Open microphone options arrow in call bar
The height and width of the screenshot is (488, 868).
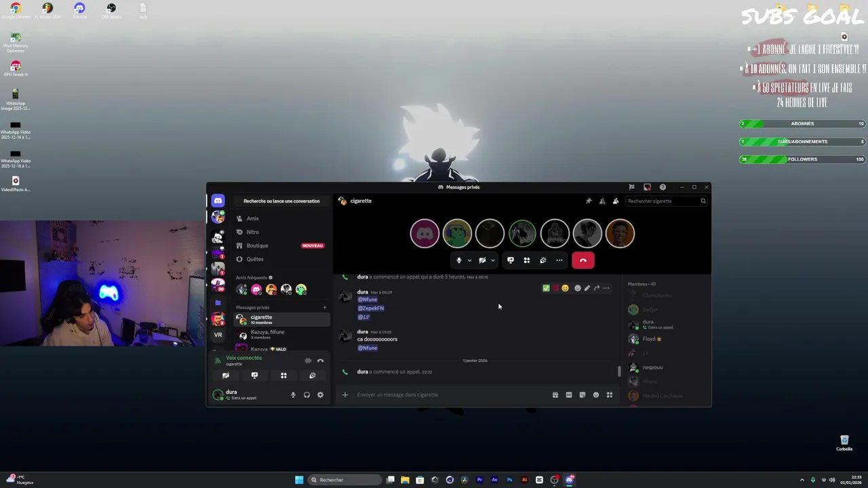tap(469, 260)
